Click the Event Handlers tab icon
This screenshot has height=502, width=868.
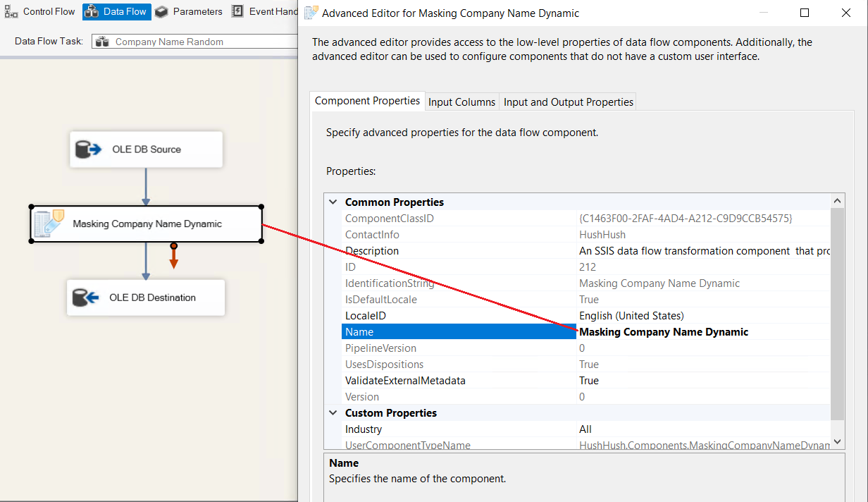pos(237,11)
